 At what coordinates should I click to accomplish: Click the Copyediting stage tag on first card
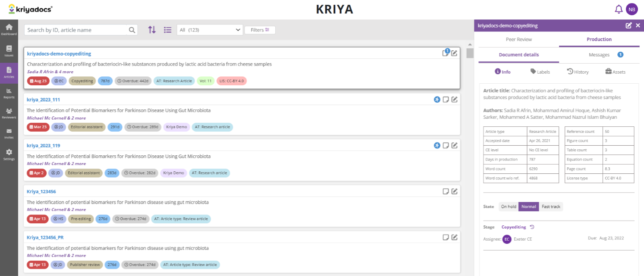(82, 81)
